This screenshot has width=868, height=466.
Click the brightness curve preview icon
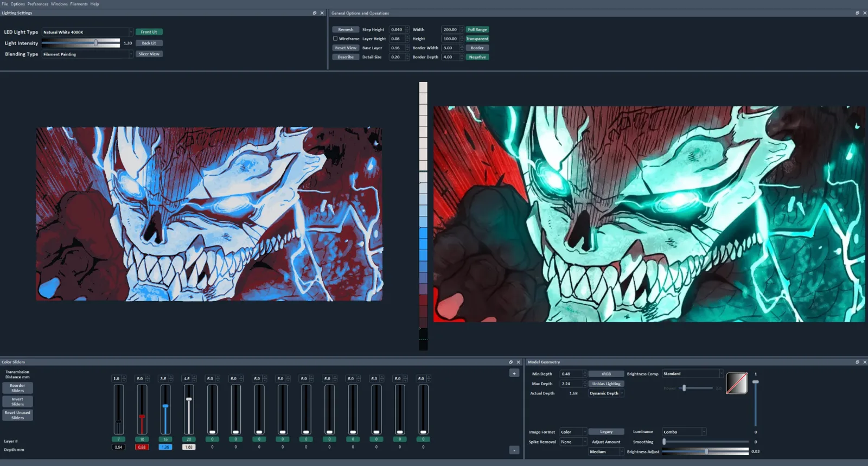click(x=737, y=383)
